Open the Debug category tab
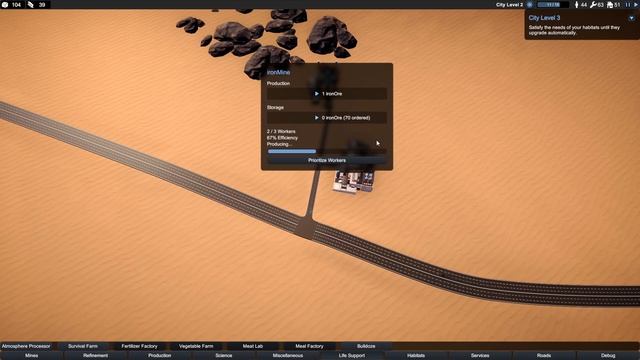The width and height of the screenshot is (640, 360). tap(608, 356)
